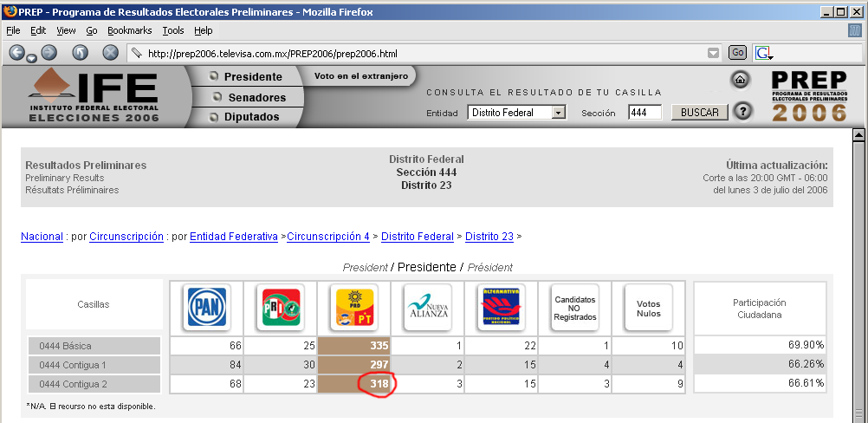Click the Firefox throbber icon
This screenshot has width=868, height=423.
[854, 30]
